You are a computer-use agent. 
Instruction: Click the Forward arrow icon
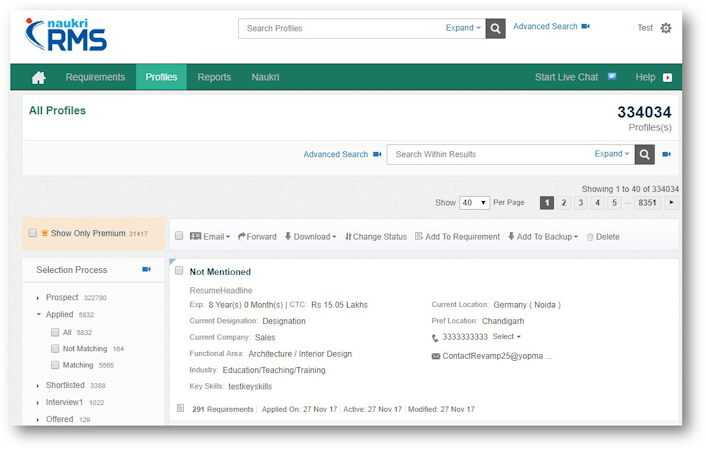242,236
